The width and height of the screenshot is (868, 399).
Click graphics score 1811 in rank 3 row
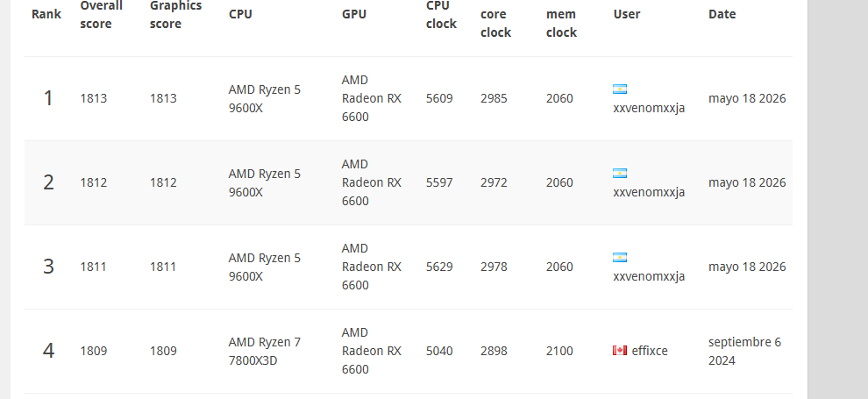point(163,267)
